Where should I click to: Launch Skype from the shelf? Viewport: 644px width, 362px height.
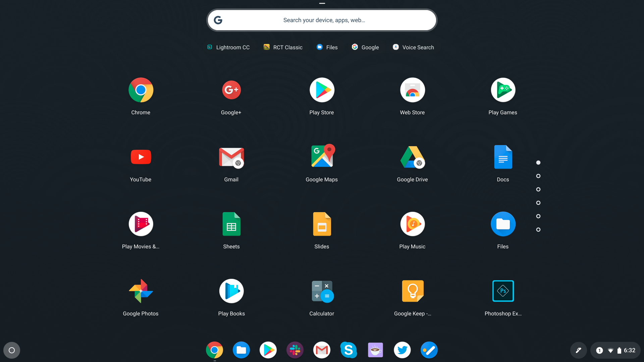(x=348, y=350)
